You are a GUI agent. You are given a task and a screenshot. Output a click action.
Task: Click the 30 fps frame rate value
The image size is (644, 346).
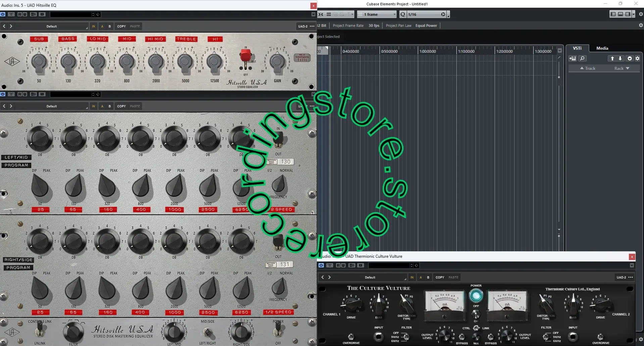pos(374,26)
